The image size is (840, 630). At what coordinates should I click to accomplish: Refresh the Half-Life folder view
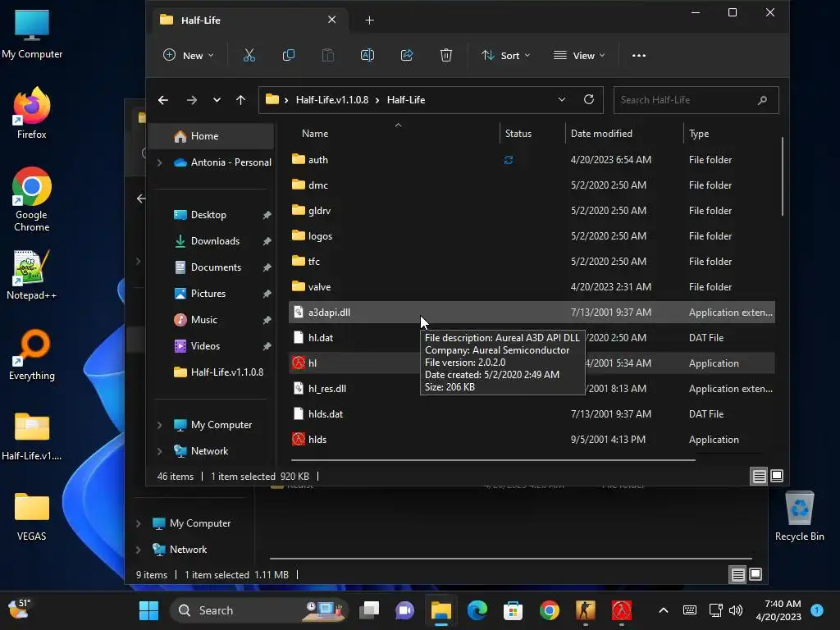(x=589, y=99)
